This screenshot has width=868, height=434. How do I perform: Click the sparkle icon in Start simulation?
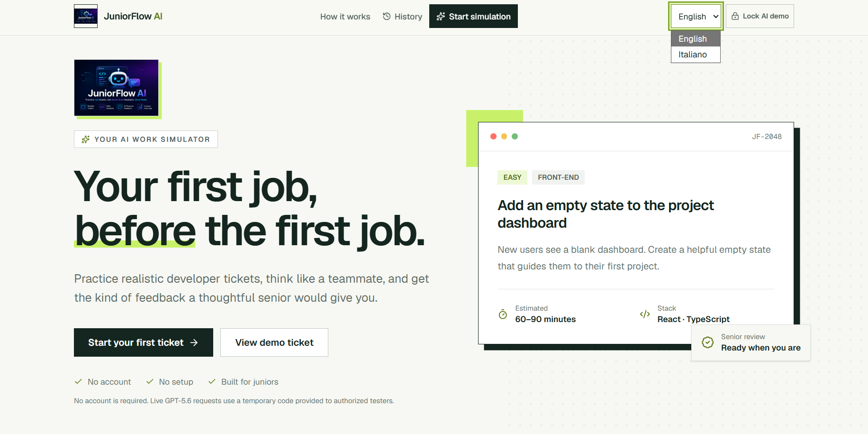point(441,17)
